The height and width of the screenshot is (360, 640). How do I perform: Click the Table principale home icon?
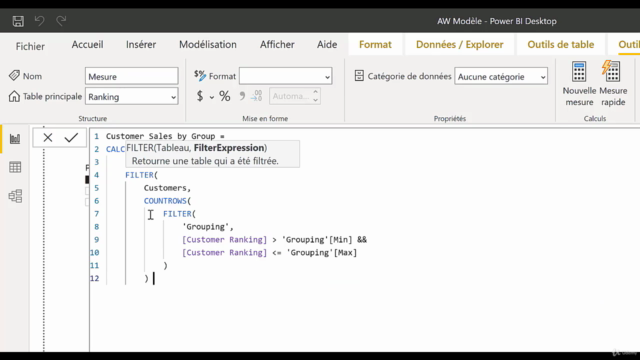14,96
